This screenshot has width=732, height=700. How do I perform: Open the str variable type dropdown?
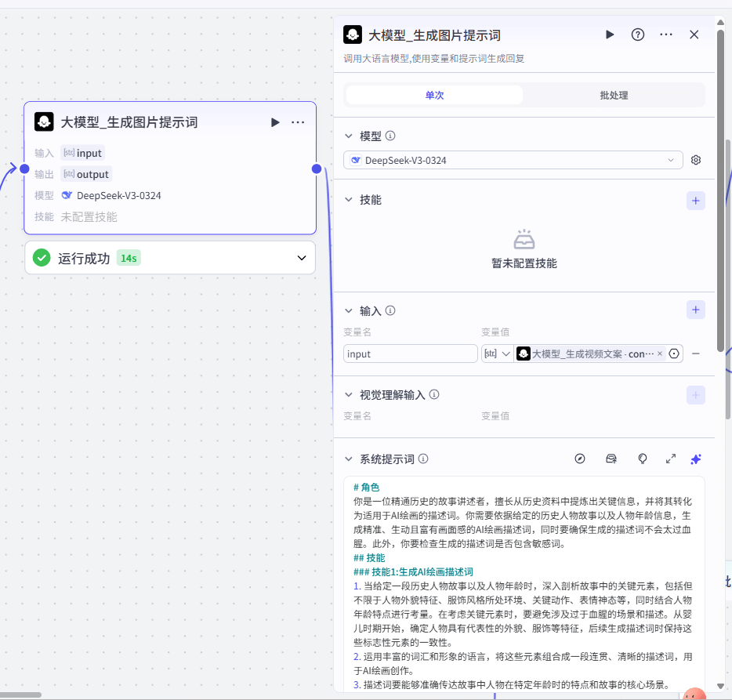tap(497, 354)
